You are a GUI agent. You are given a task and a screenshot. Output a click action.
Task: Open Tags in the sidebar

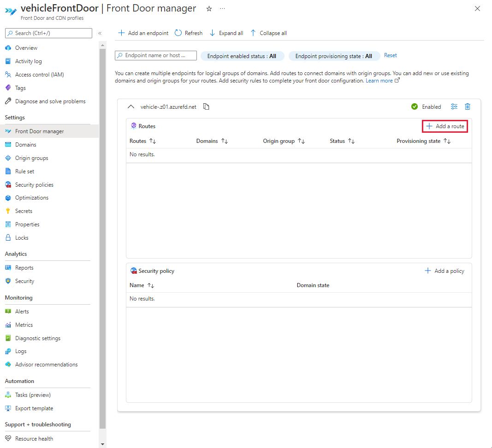pos(20,88)
